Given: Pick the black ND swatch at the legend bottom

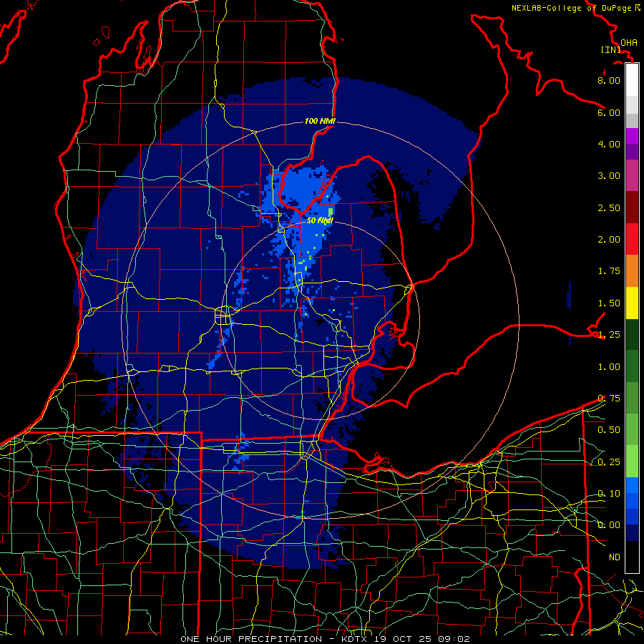Looking at the screenshot, I should [x=632, y=557].
